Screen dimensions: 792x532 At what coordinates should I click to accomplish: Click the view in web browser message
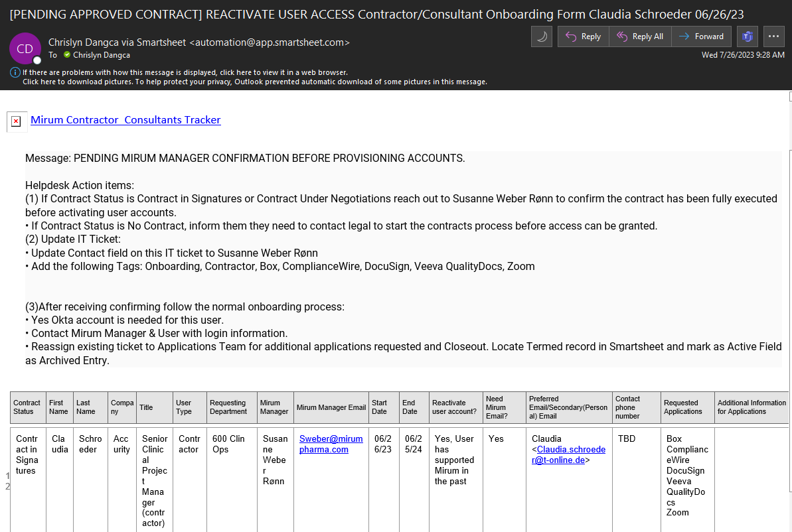[x=185, y=73]
